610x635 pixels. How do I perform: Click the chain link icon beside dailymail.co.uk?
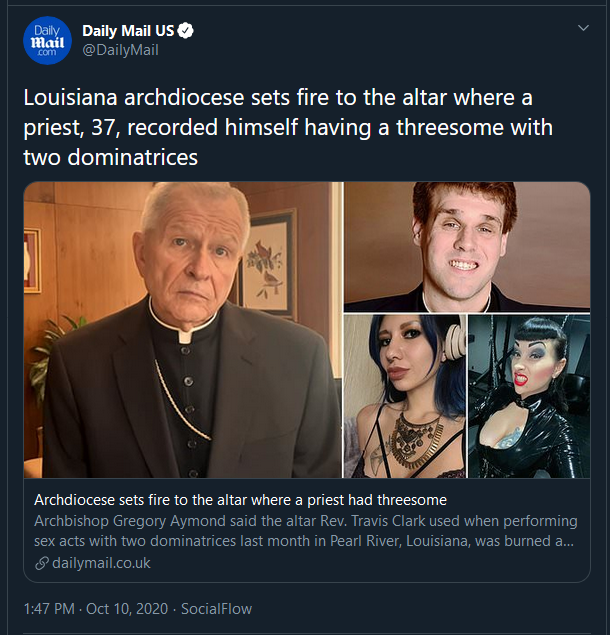coord(41,563)
